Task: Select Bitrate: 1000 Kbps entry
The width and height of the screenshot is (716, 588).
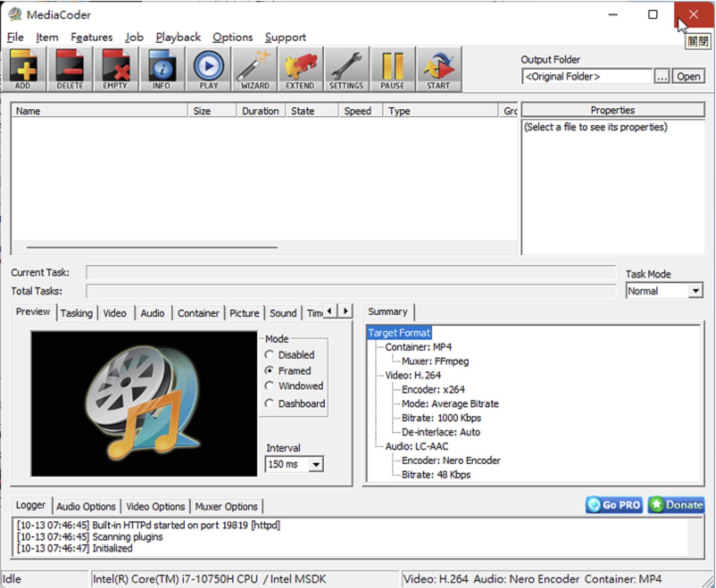Action: click(441, 418)
